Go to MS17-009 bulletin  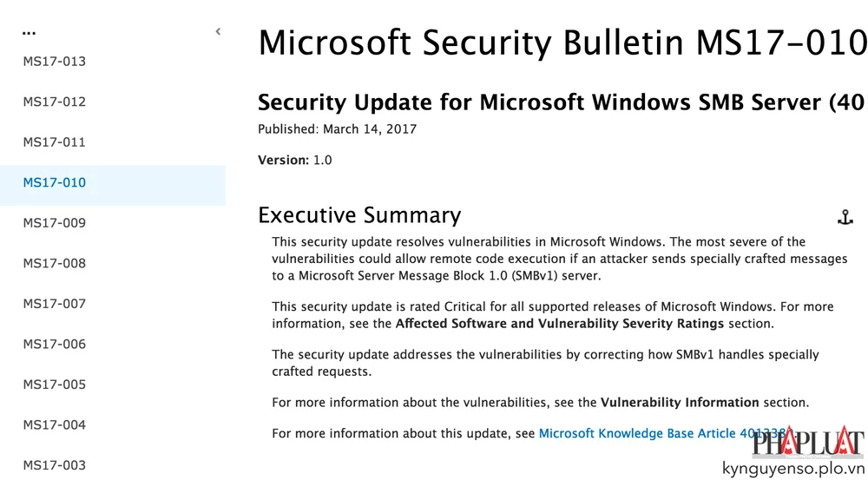55,223
